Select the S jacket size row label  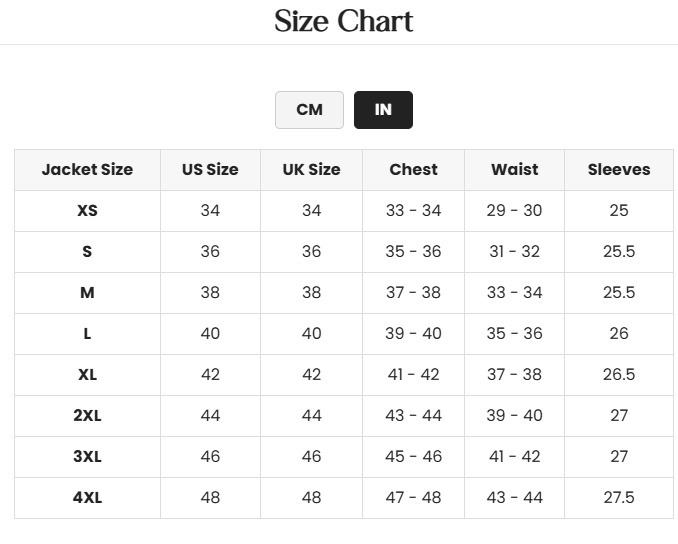point(87,252)
